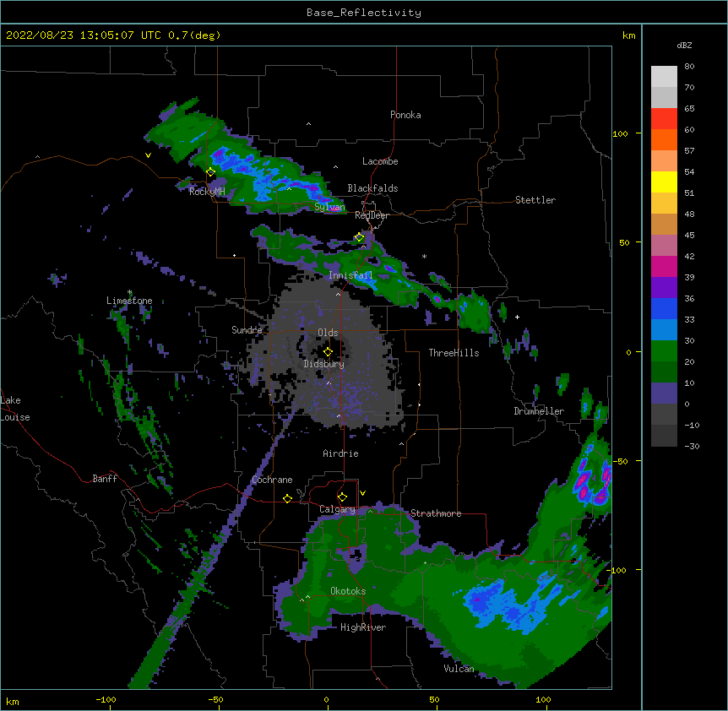
Task: Click the -50 tick on the bottom axis
Action: tap(215, 700)
